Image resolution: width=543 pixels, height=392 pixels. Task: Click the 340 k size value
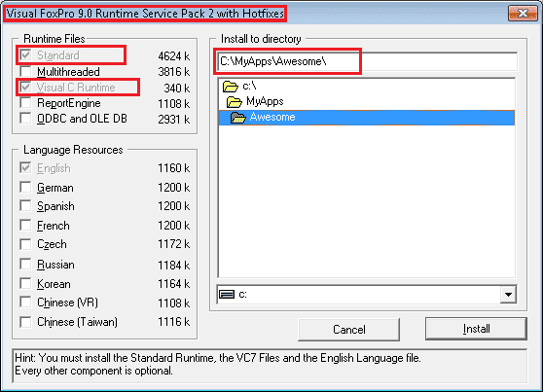click(177, 88)
